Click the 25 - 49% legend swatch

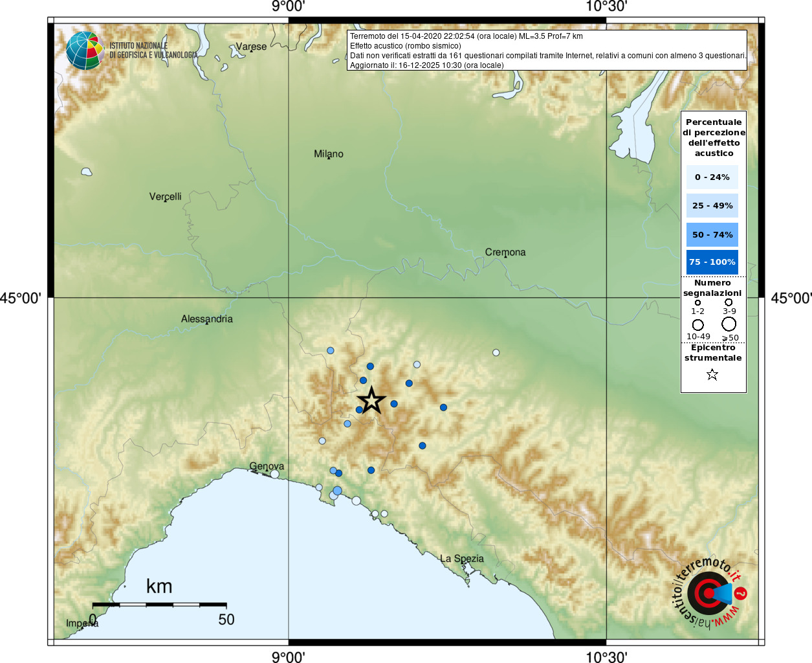tap(712, 206)
